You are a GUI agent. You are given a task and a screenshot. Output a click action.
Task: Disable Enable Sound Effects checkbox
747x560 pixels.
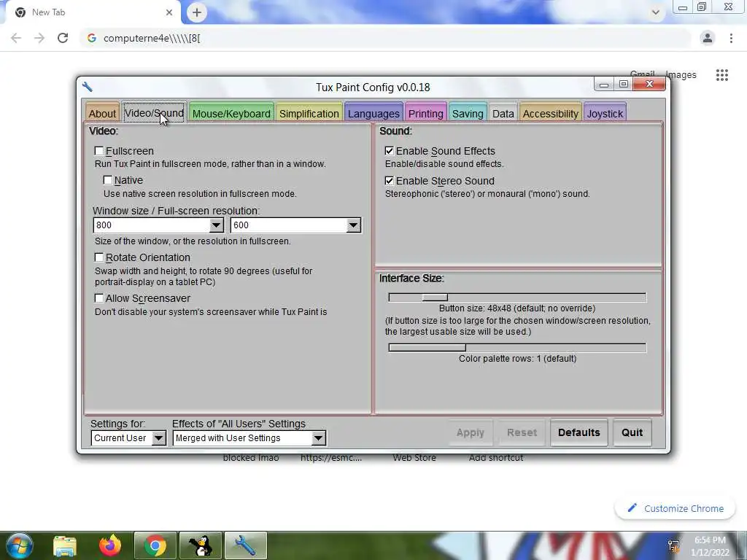point(390,151)
